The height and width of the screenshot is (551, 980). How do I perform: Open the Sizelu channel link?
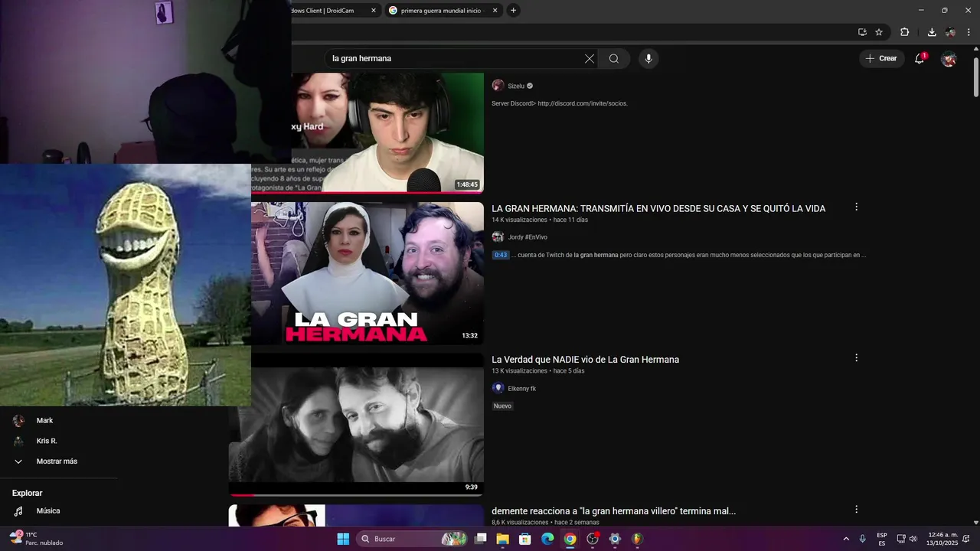[x=516, y=86]
